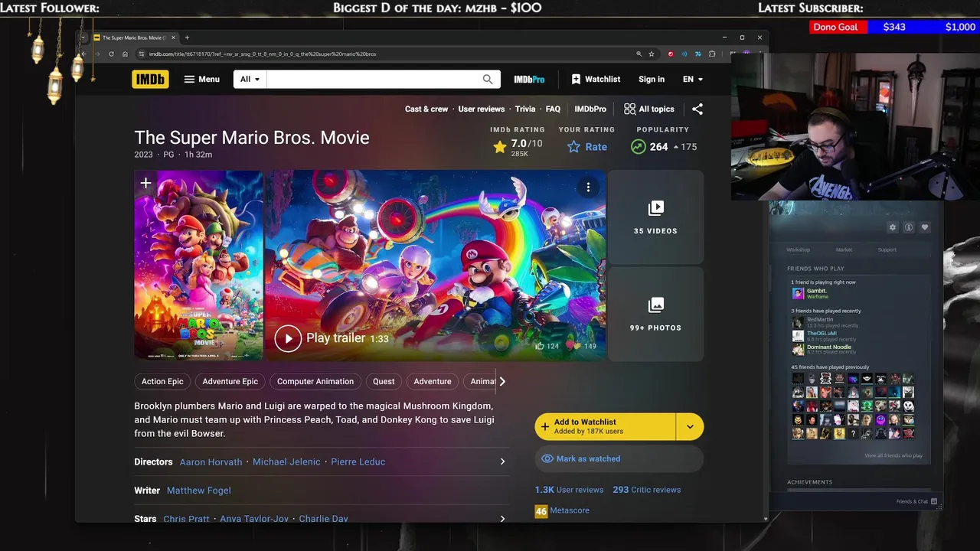980x551 pixels.
Task: Open the Workshop tab in Steam
Action: tap(798, 249)
